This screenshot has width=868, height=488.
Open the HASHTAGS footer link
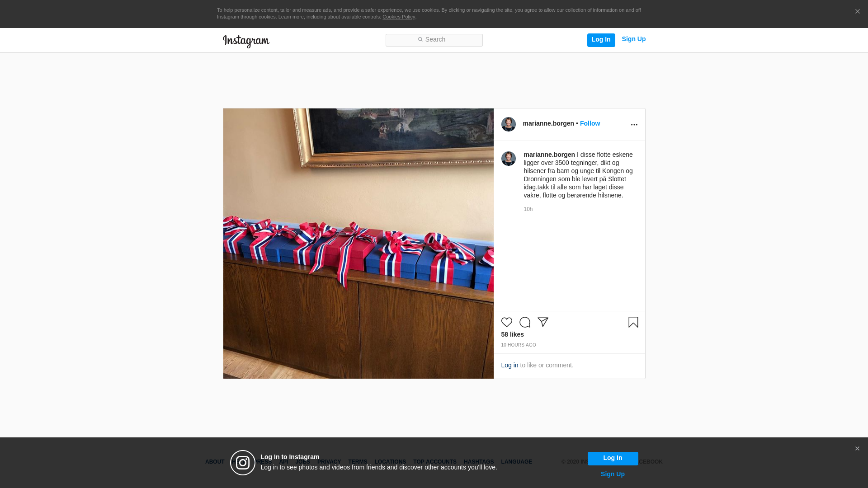479,462
